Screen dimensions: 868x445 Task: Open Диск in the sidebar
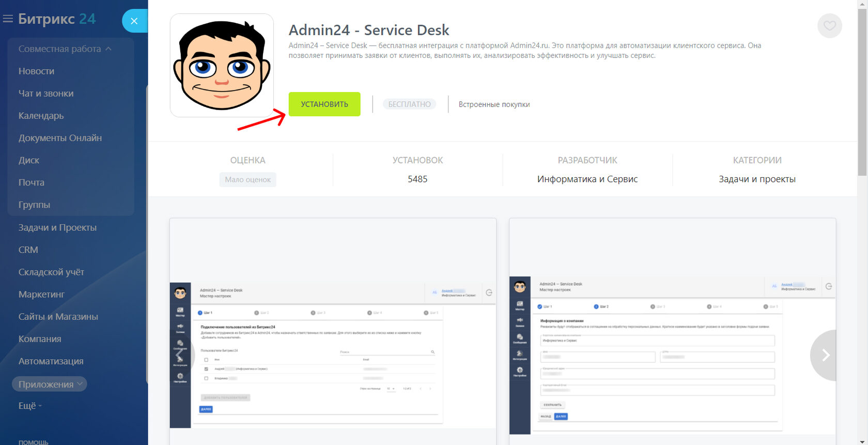point(29,160)
